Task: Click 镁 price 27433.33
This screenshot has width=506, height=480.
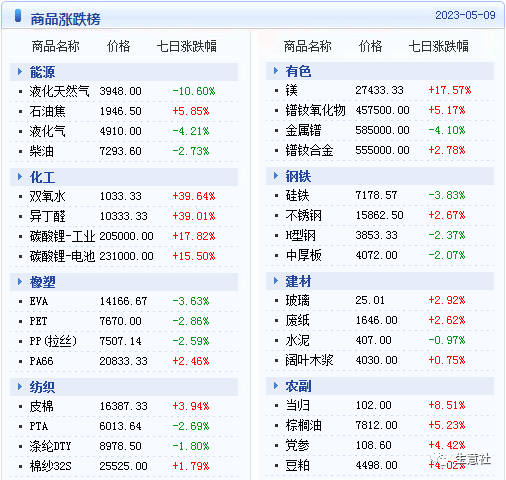Action: tap(379, 90)
